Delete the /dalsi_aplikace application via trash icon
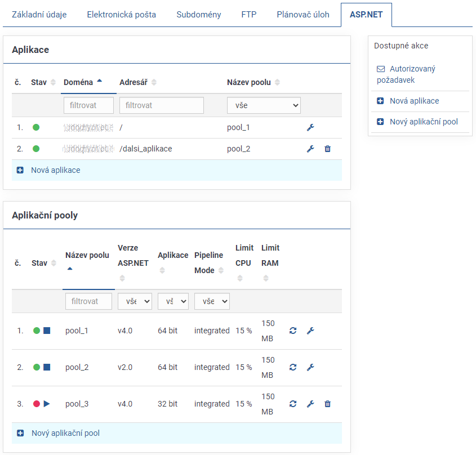Viewport: 476px width, 455px height. point(327,149)
